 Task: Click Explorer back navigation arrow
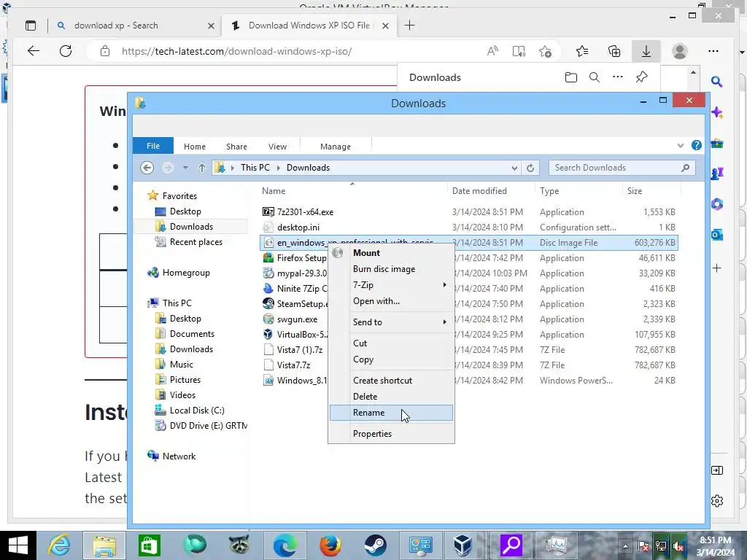click(147, 168)
